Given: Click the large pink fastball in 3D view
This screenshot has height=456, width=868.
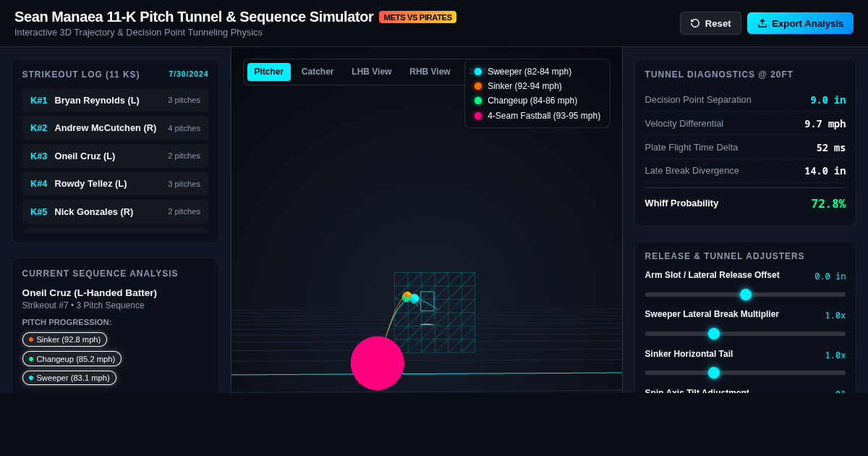Looking at the screenshot, I should 378,363.
